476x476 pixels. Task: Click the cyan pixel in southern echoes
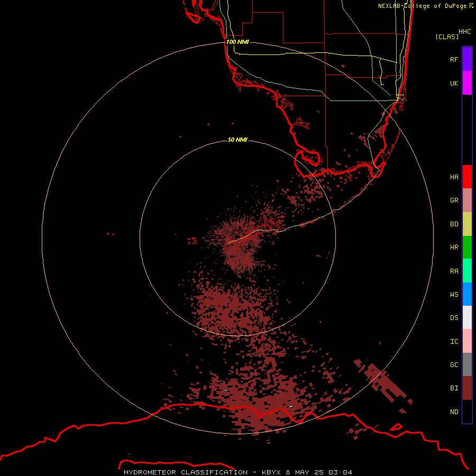coord(226,390)
